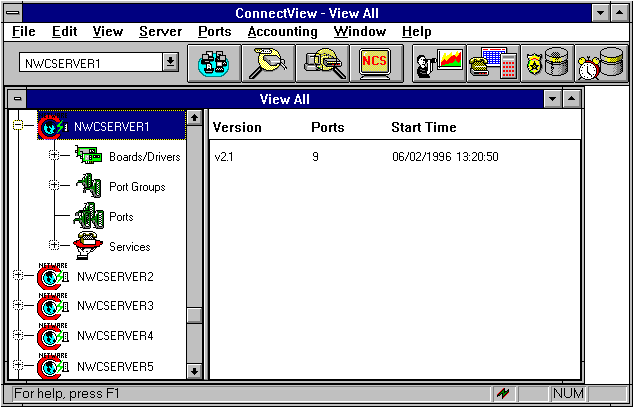Collapse the NWCSERVER1 tree node
Image resolution: width=633 pixels, height=407 pixels.
(17, 127)
